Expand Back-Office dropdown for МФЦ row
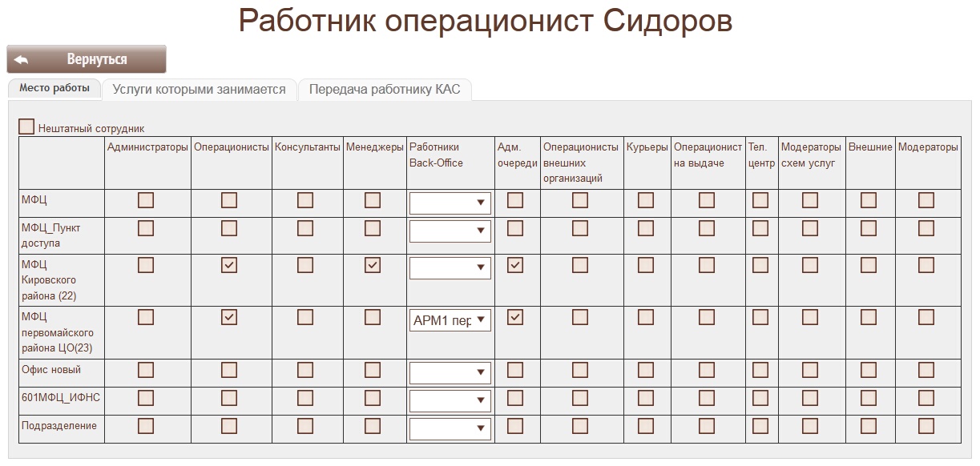 (450, 203)
